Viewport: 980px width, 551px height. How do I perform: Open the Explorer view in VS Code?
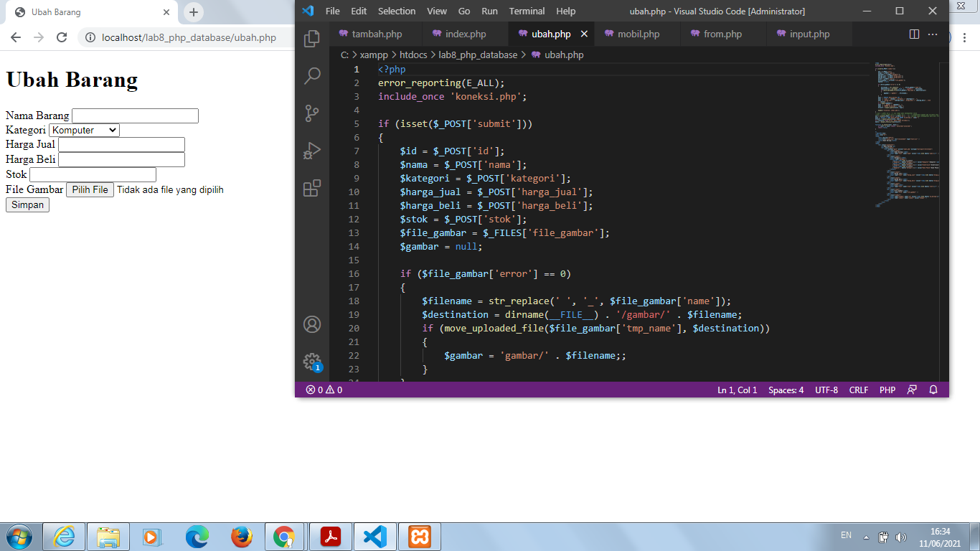tap(312, 38)
